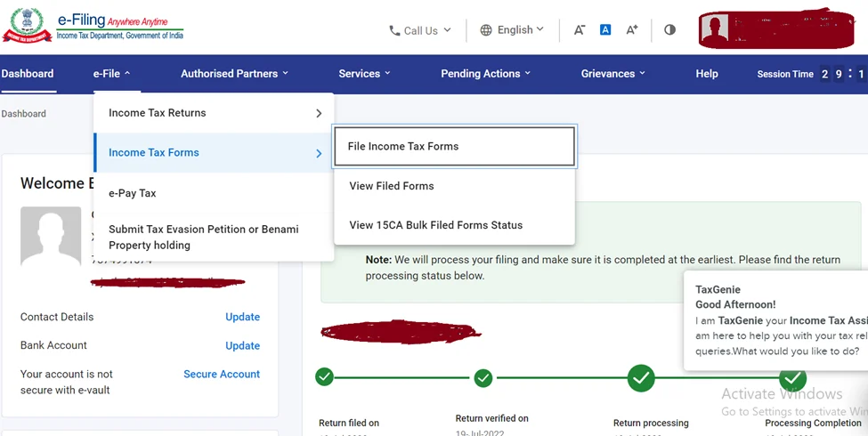Open Submit Tax Evasion Petition or Benami Property holding
The width and height of the screenshot is (868, 436).
[215, 237]
